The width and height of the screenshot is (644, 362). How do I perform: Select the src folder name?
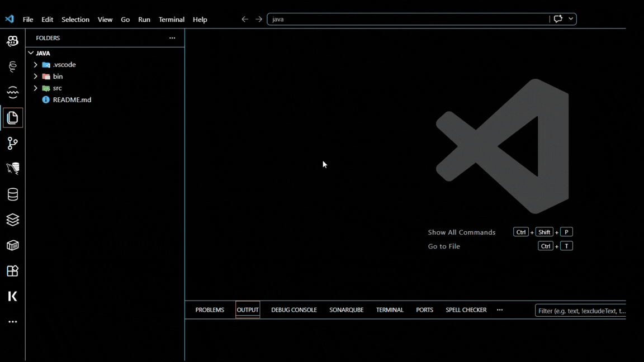tap(57, 88)
